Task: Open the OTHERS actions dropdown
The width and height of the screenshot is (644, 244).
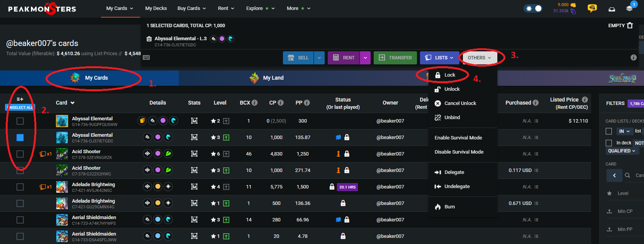Action: 479,58
